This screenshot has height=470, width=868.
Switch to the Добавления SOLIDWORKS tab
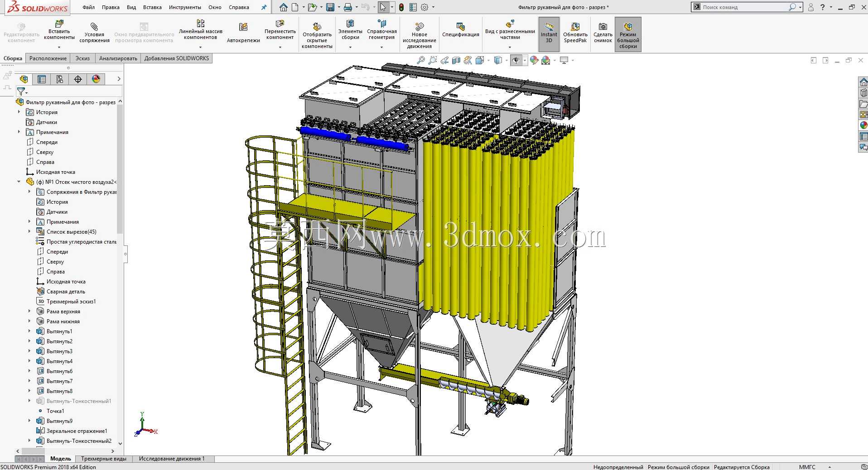pos(177,58)
